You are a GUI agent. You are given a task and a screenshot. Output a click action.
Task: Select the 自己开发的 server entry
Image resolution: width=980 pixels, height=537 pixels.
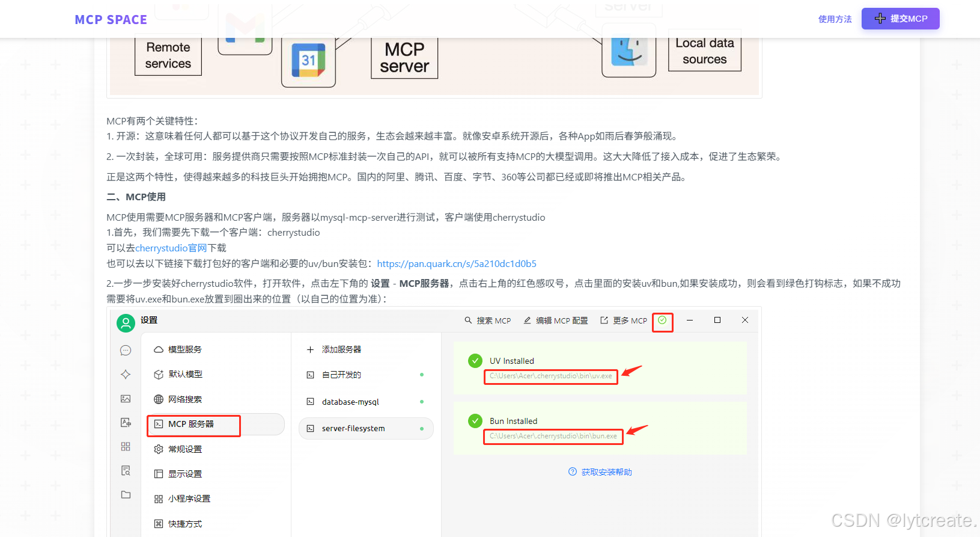pos(366,375)
